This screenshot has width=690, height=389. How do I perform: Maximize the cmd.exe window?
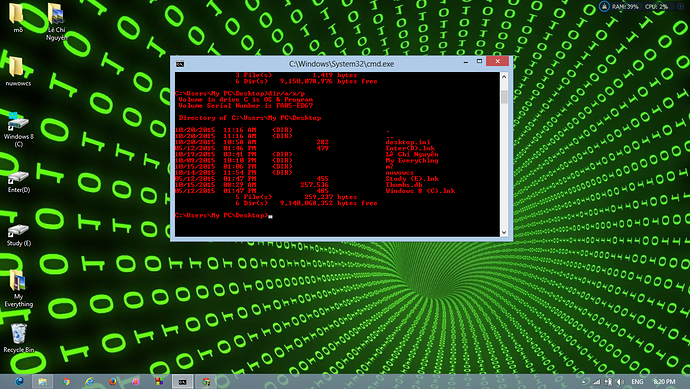(479, 62)
